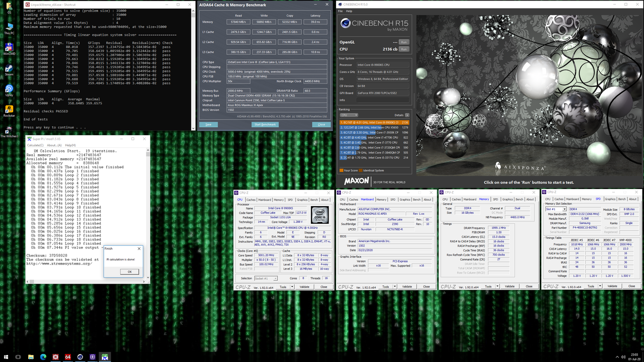Switch to Caches tab in CPU-Z CPU window

251,200
